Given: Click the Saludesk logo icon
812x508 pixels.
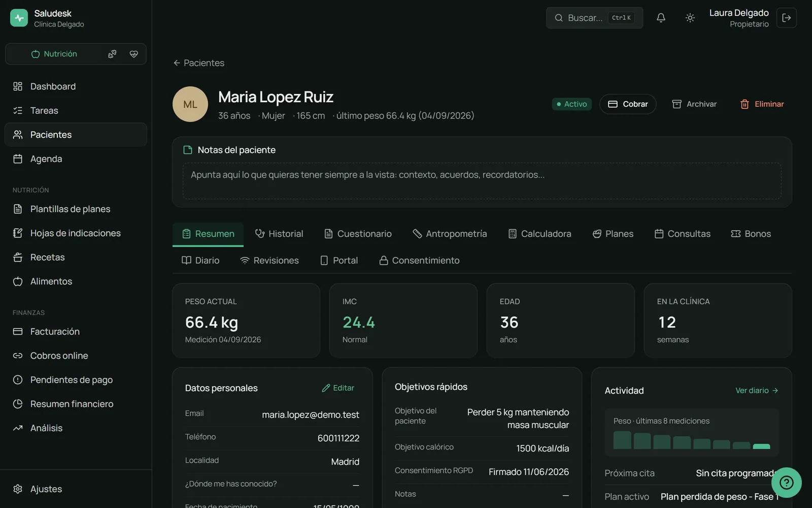Looking at the screenshot, I should (19, 18).
